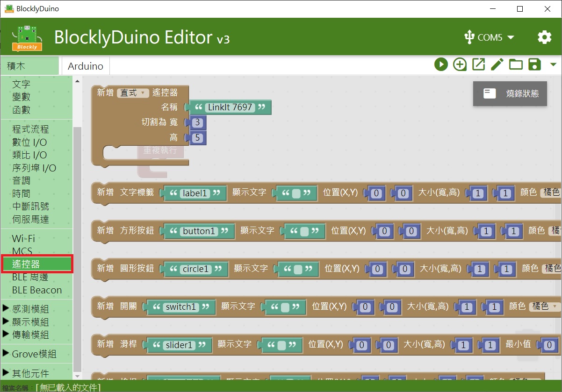Switch to the 積木 tab
This screenshot has height=392, width=562.
29,66
